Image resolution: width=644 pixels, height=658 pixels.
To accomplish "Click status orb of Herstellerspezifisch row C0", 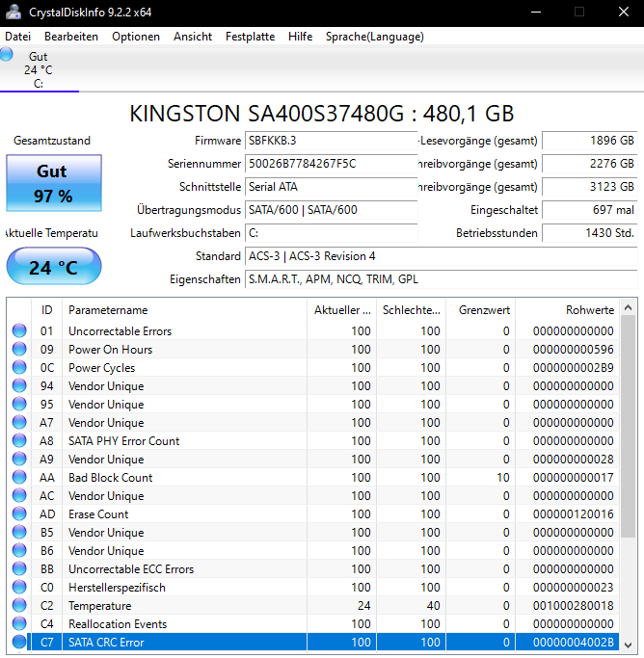I will point(19,587).
